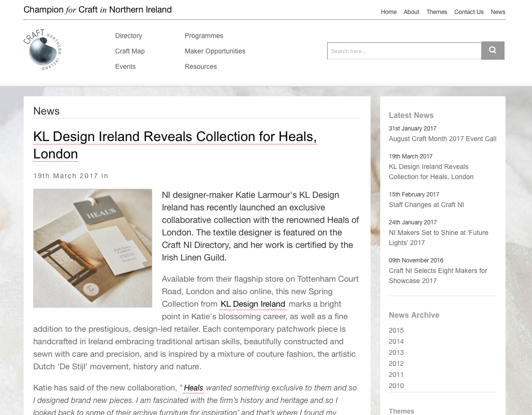View the Resources page
Screen dimensions: 532x415
pos(200,66)
